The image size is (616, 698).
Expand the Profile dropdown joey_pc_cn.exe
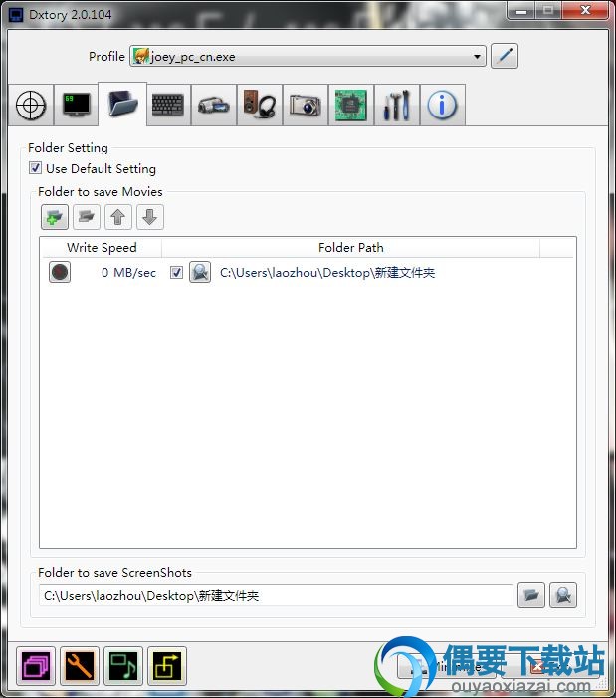tap(308, 56)
